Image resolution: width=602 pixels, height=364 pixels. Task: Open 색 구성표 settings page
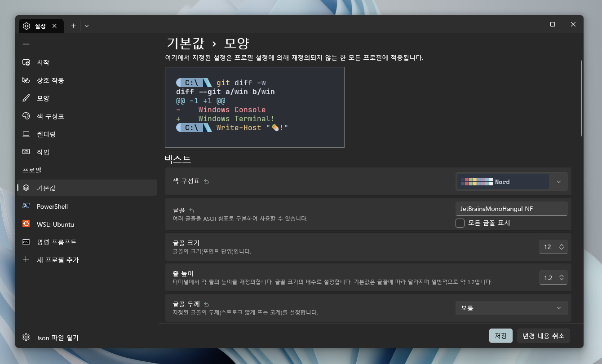(x=87, y=116)
